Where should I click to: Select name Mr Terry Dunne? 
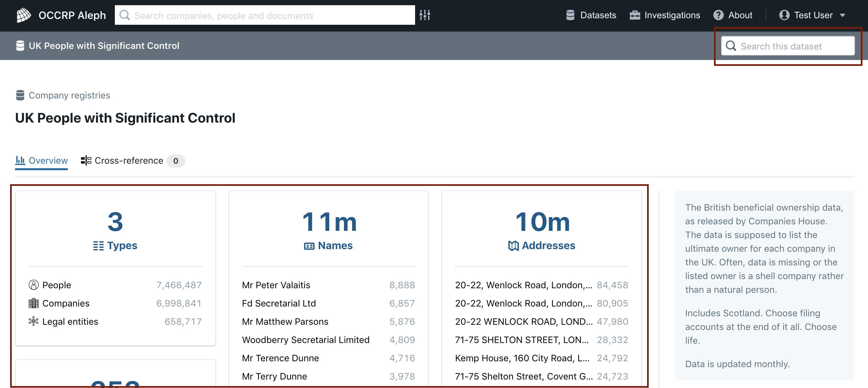coord(274,376)
